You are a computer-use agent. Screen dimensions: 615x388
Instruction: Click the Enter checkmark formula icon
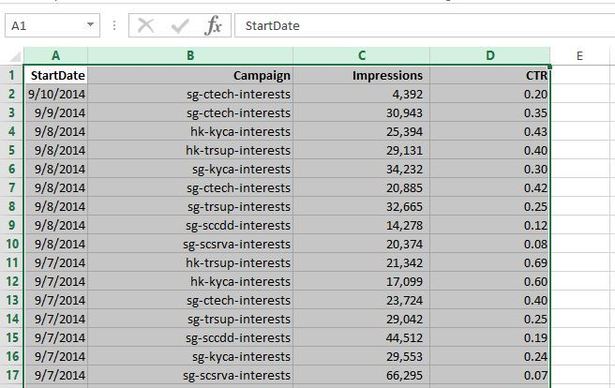[x=180, y=26]
